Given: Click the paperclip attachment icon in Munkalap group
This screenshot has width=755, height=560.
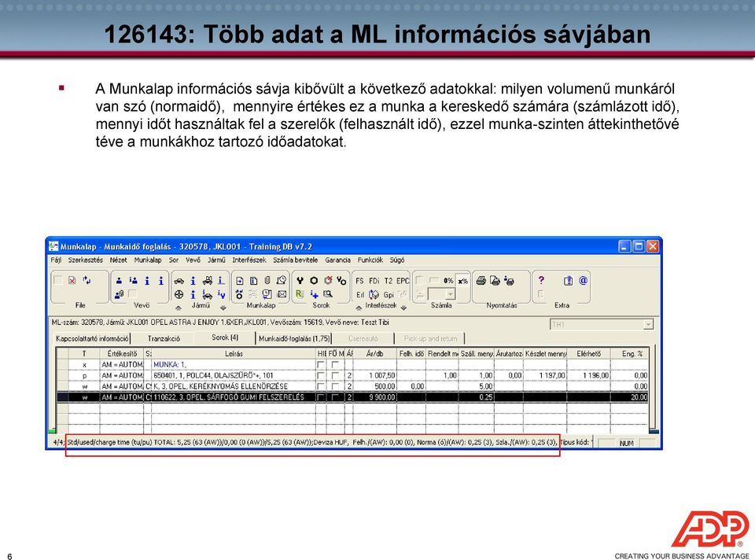Looking at the screenshot, I should pos(267,281).
